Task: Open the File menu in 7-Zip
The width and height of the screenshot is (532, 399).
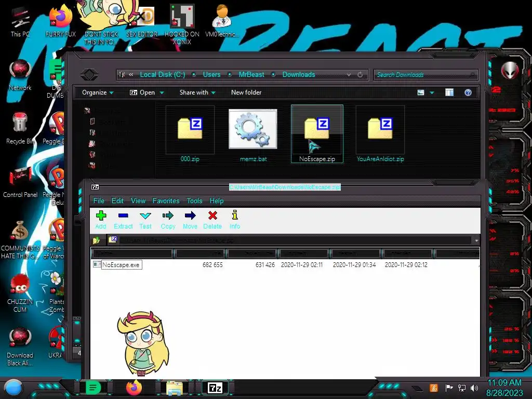Action: coord(99,201)
